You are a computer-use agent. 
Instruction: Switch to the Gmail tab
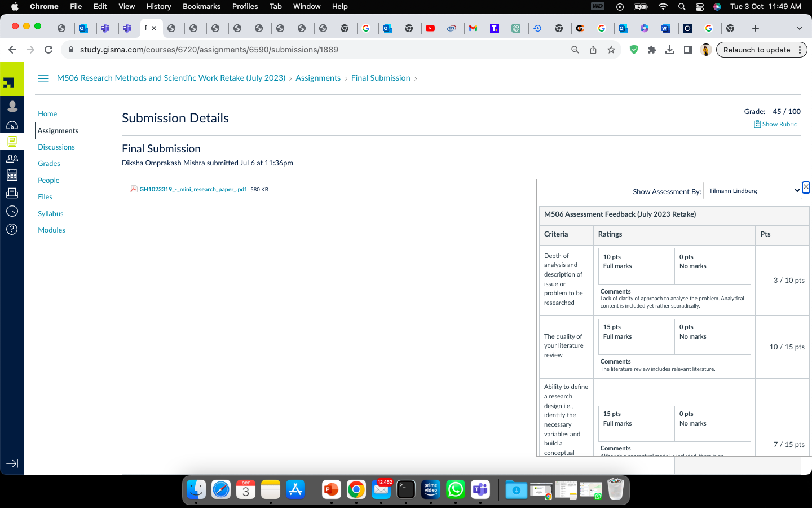coord(473,28)
